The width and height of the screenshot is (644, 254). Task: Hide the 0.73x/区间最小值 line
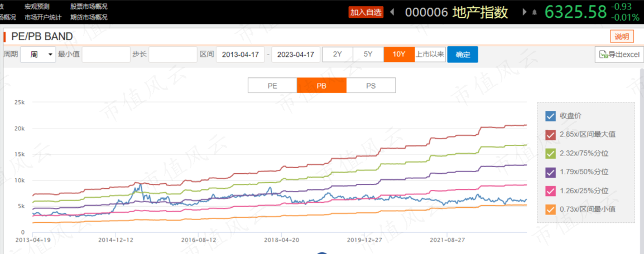(551, 210)
